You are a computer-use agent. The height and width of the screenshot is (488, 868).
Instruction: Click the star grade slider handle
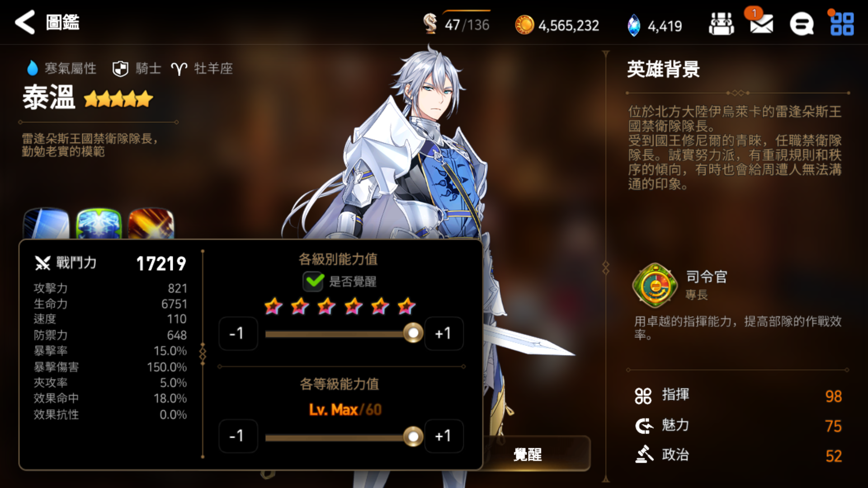(x=413, y=333)
